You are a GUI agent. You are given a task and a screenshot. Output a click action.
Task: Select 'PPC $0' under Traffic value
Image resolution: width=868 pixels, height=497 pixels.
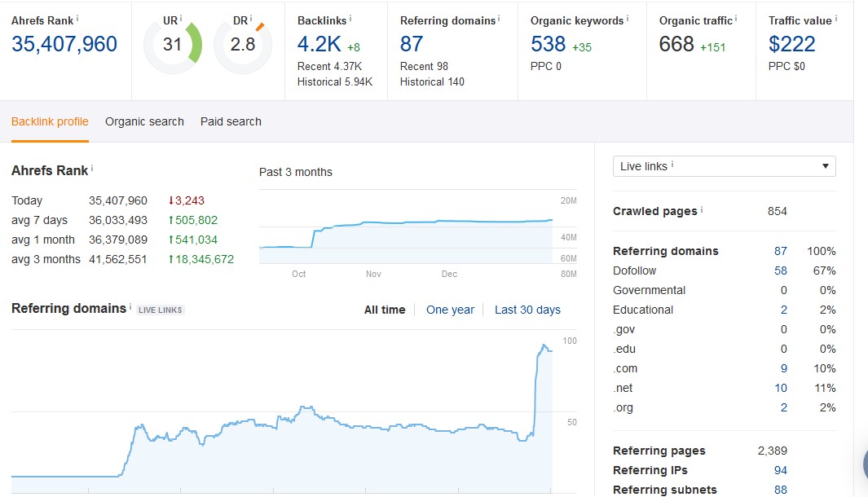(786, 67)
